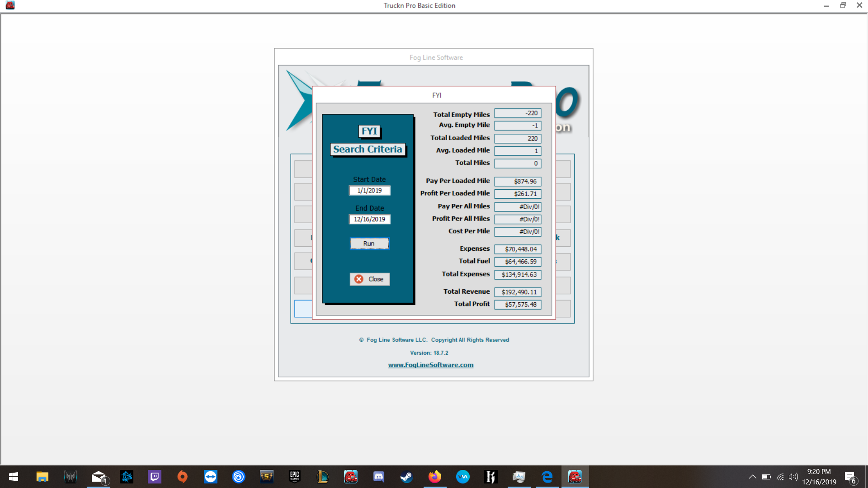The height and width of the screenshot is (488, 868).
Task: Open the Mail app in the taskbar
Action: (x=99, y=477)
